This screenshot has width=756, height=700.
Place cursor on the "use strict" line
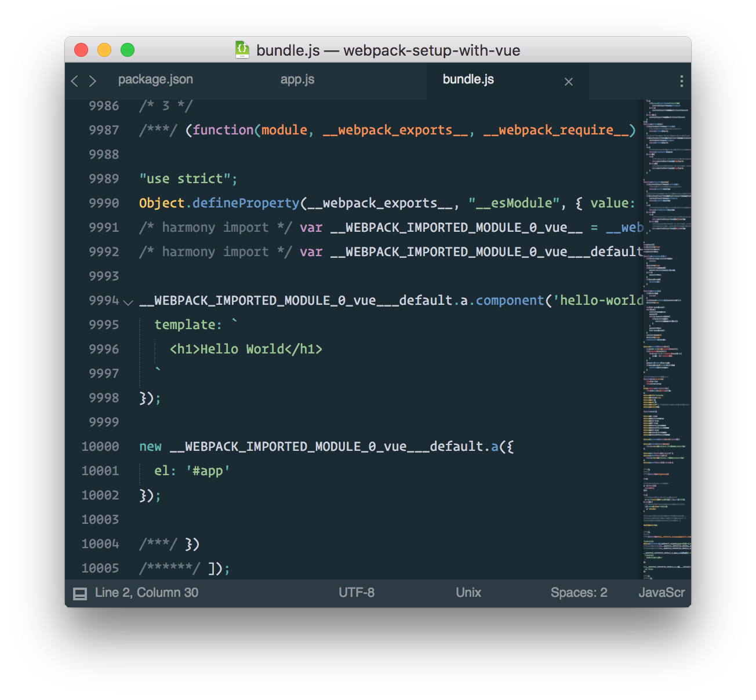[x=188, y=179]
